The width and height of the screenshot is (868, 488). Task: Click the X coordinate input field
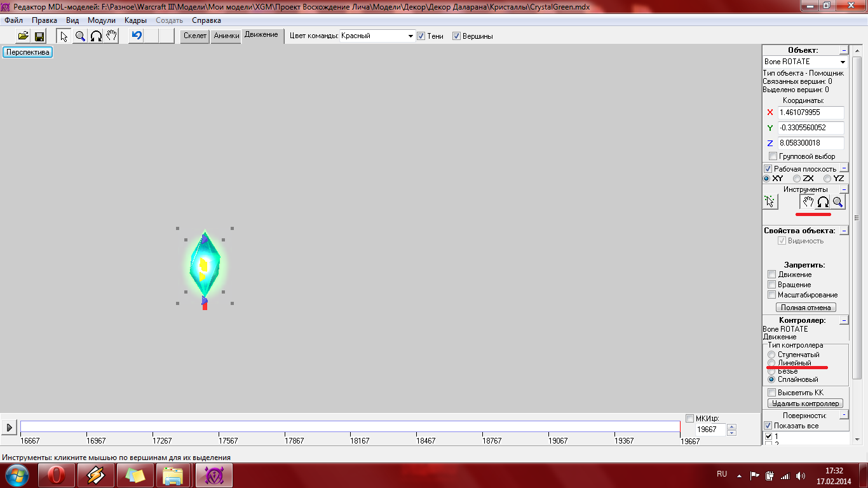point(811,112)
